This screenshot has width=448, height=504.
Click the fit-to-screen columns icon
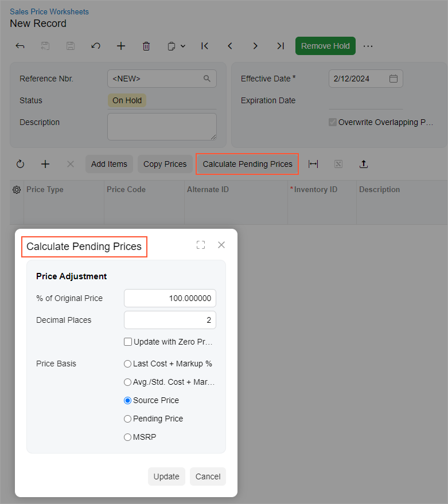(313, 164)
